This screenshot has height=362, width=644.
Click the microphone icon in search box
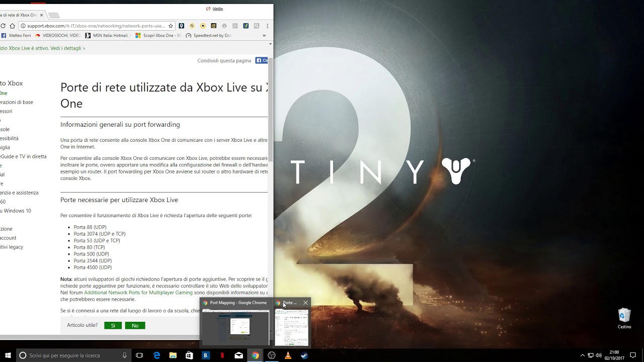pos(124,355)
